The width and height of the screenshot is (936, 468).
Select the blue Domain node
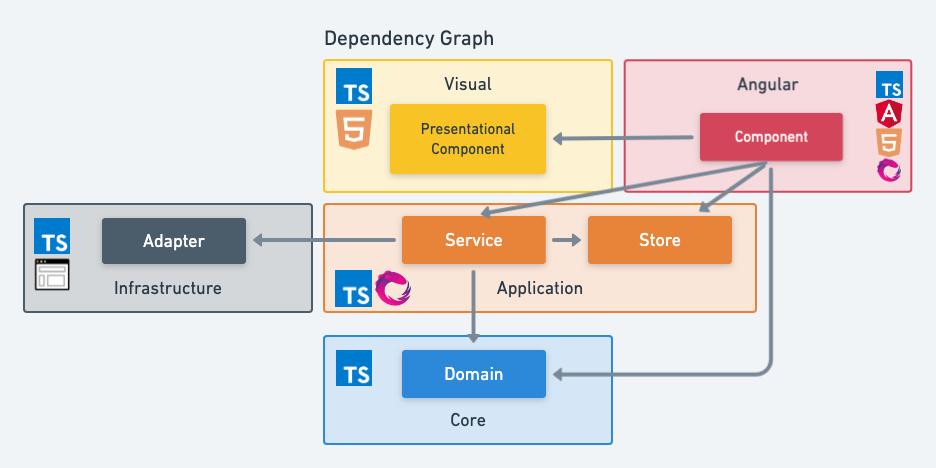474,374
